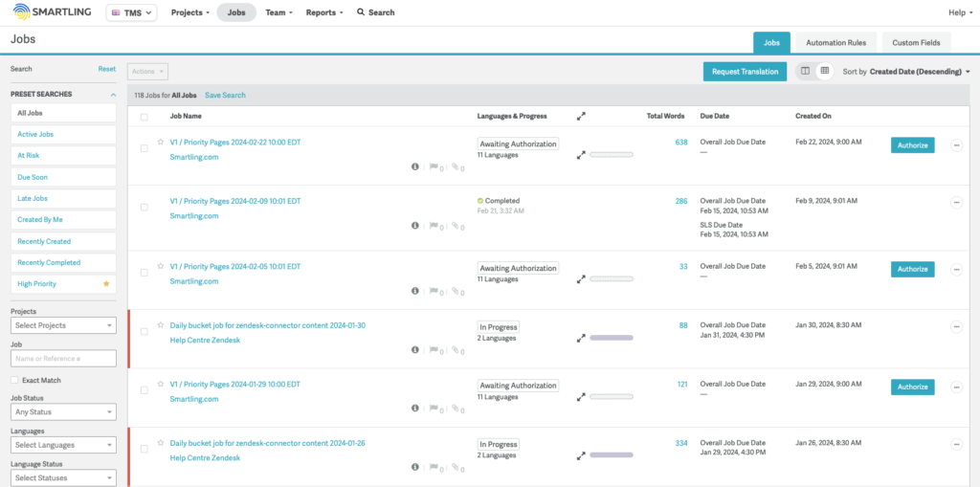
Task: Click the progress bar for the 2024-01-26 zendesk job
Action: [612, 455]
